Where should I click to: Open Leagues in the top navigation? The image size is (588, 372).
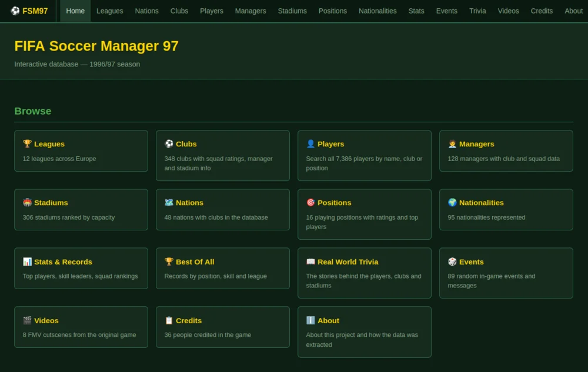[109, 11]
